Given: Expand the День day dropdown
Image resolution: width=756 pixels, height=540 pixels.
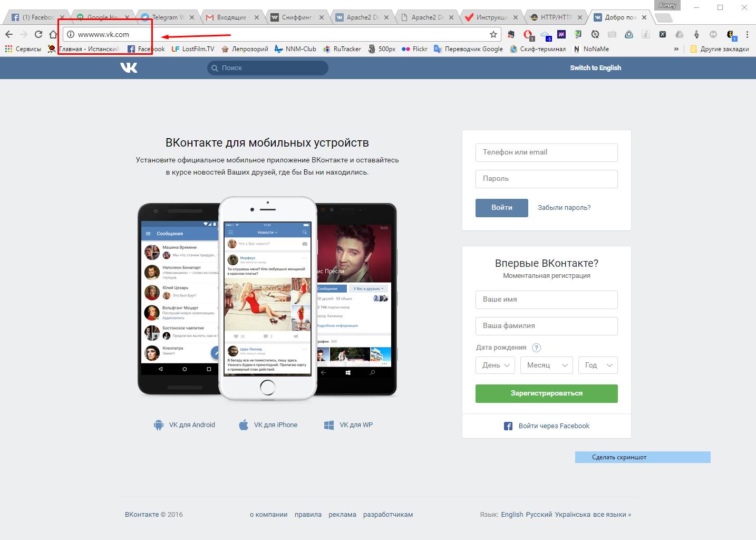Looking at the screenshot, I should (495, 365).
